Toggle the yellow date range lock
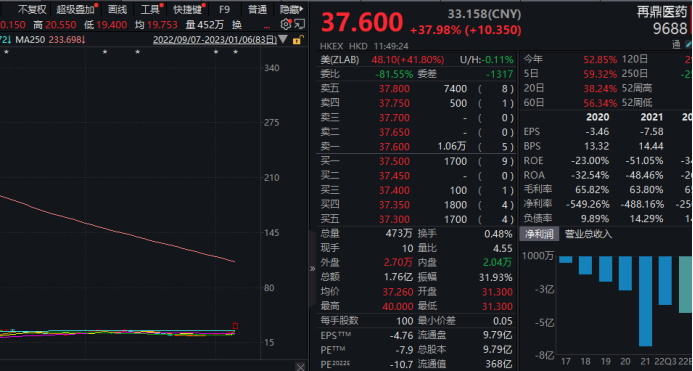 click(297, 40)
